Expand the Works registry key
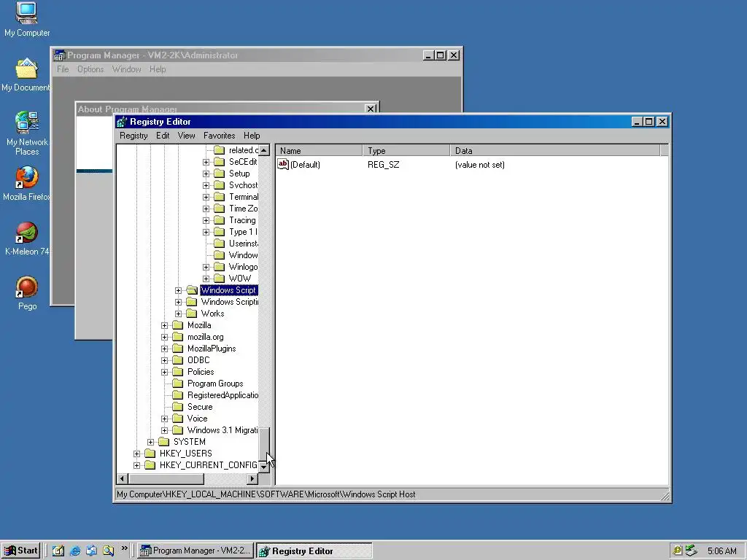 click(178, 314)
